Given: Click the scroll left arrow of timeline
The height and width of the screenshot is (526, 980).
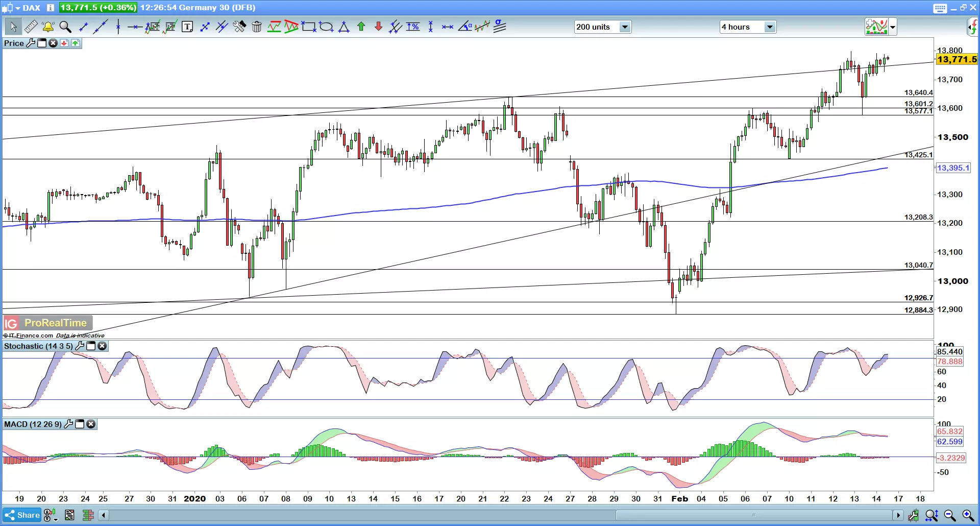Looking at the screenshot, I should (x=104, y=515).
